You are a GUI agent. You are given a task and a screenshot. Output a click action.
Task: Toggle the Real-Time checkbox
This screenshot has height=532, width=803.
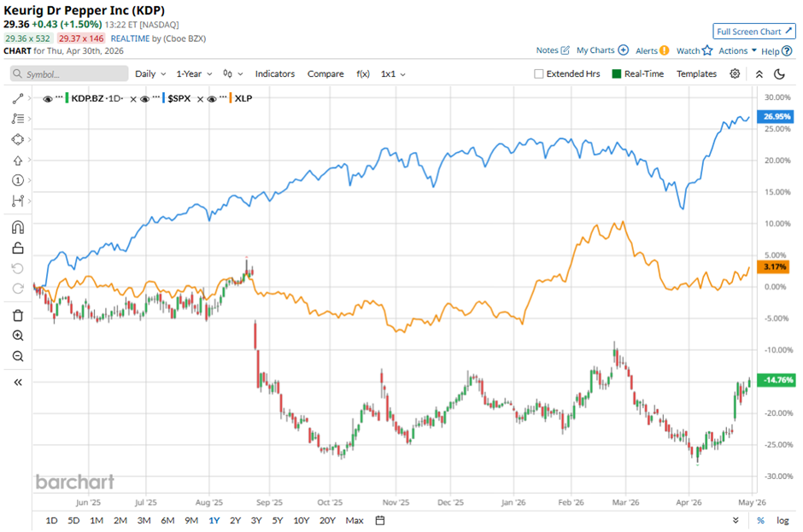click(616, 74)
